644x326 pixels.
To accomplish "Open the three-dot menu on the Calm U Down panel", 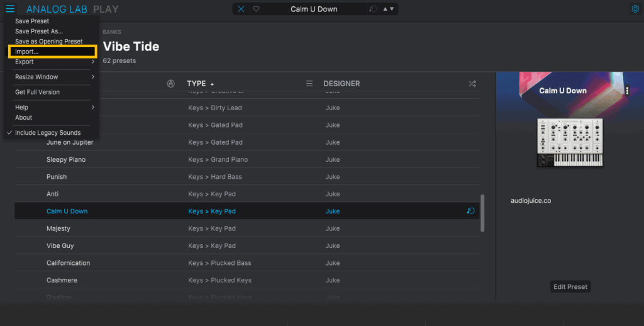I will tap(627, 91).
